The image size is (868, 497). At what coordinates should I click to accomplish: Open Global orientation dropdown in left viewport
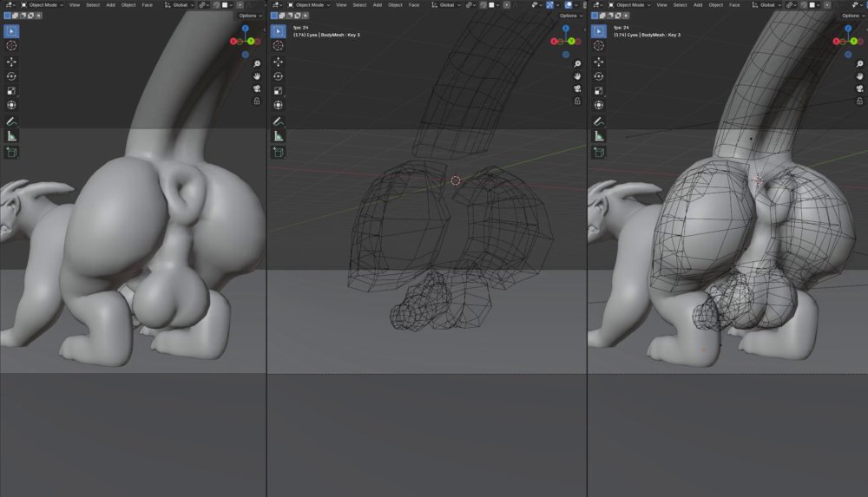179,5
